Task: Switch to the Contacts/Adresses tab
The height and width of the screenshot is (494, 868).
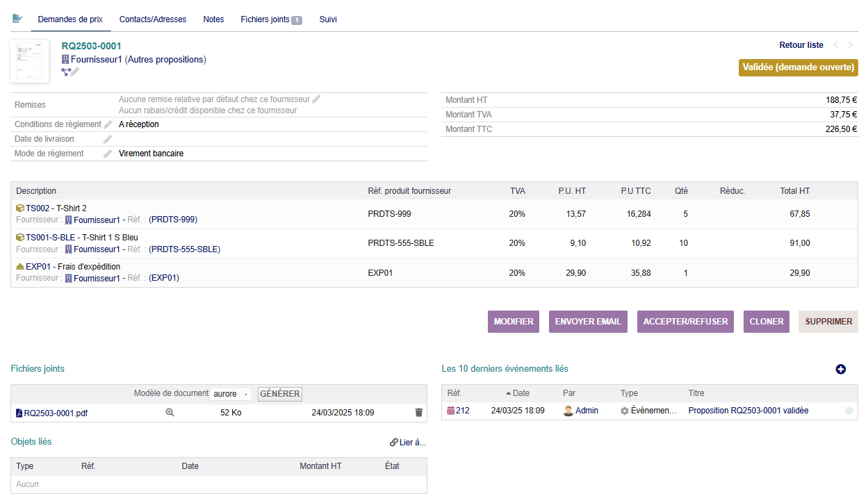Action: coord(153,19)
